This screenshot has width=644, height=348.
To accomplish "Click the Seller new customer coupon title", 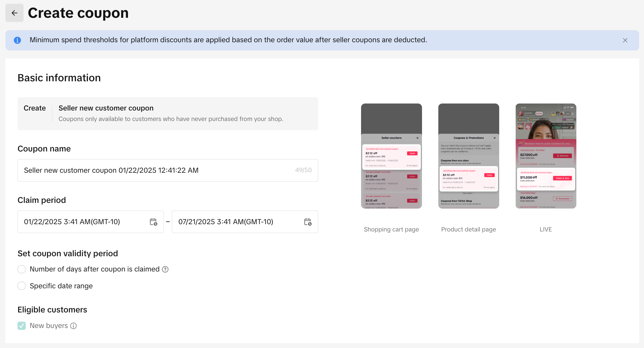I will point(106,108).
